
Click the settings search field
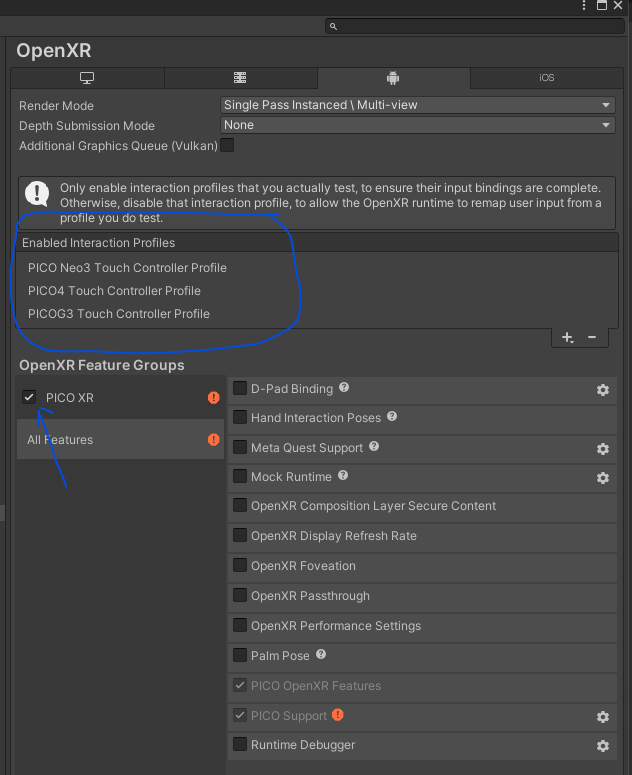tap(475, 26)
